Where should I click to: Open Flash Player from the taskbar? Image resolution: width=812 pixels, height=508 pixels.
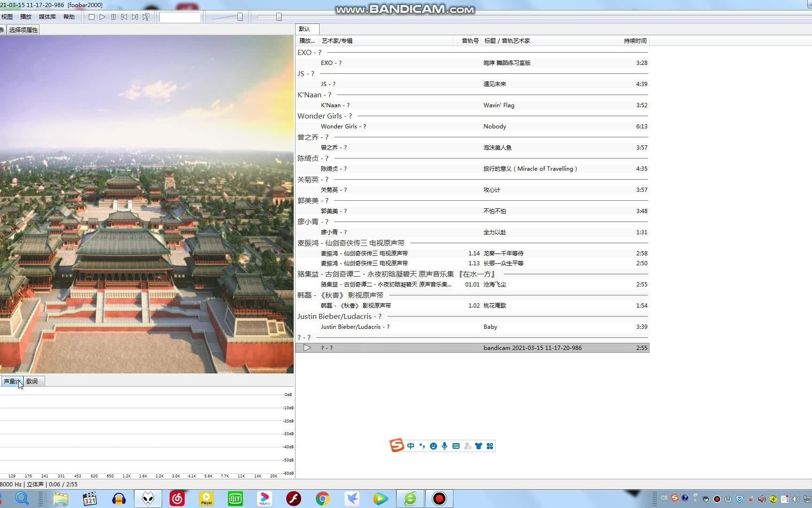click(294, 499)
